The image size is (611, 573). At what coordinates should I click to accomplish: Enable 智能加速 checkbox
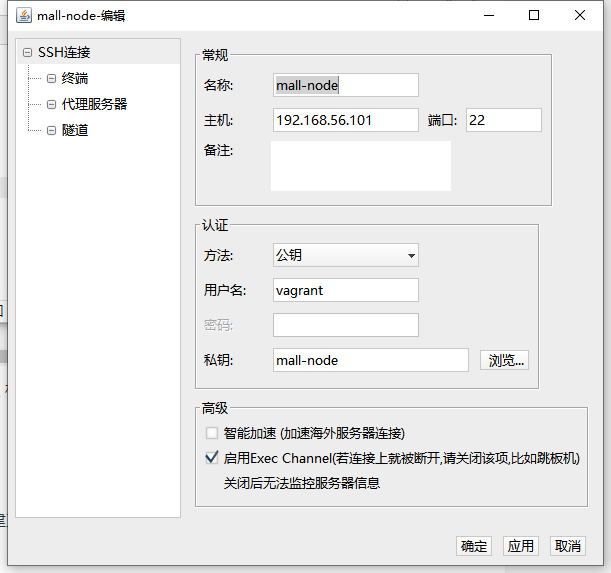coord(212,433)
